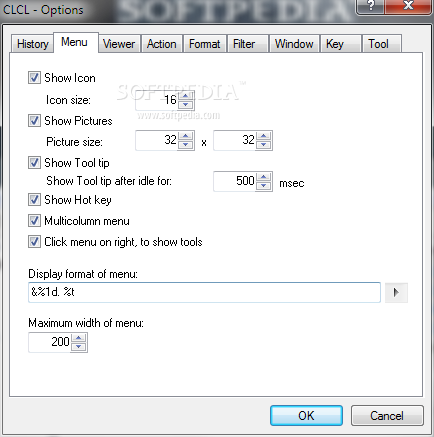434x437 pixels.
Task: Open the Window tab
Action: pyautogui.click(x=294, y=44)
